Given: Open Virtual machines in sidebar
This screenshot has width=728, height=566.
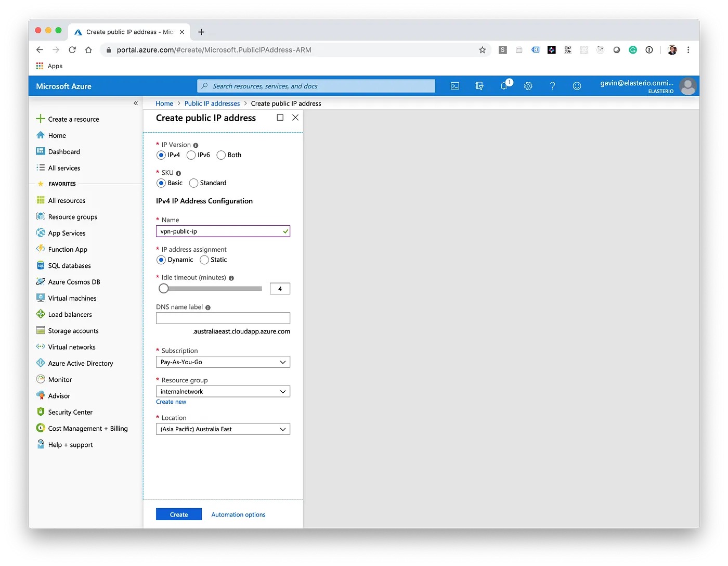Looking at the screenshot, I should 66,298.
